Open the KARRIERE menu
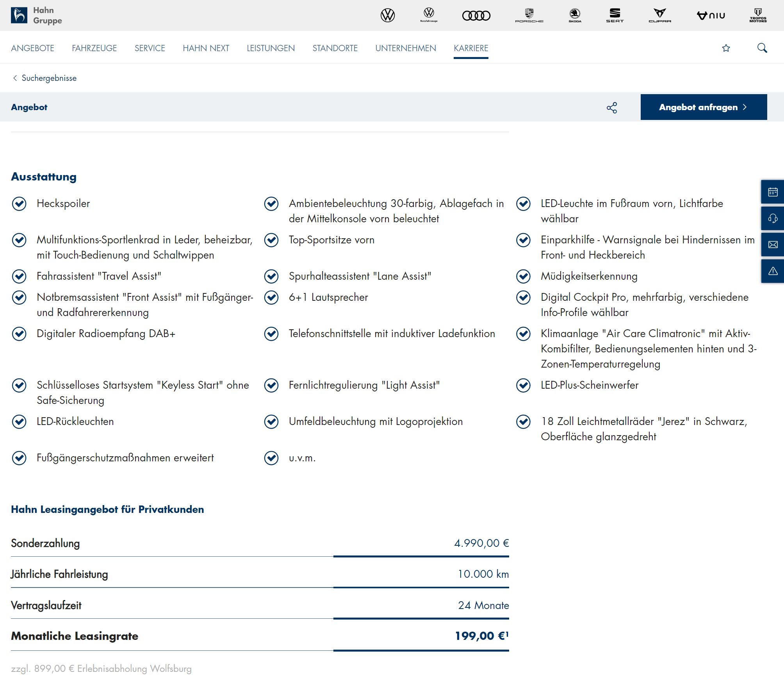Image resolution: width=784 pixels, height=684 pixels. [x=471, y=48]
